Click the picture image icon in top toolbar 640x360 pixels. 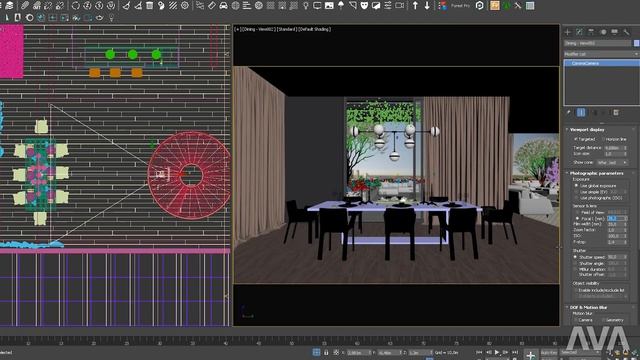[x=329, y=6]
